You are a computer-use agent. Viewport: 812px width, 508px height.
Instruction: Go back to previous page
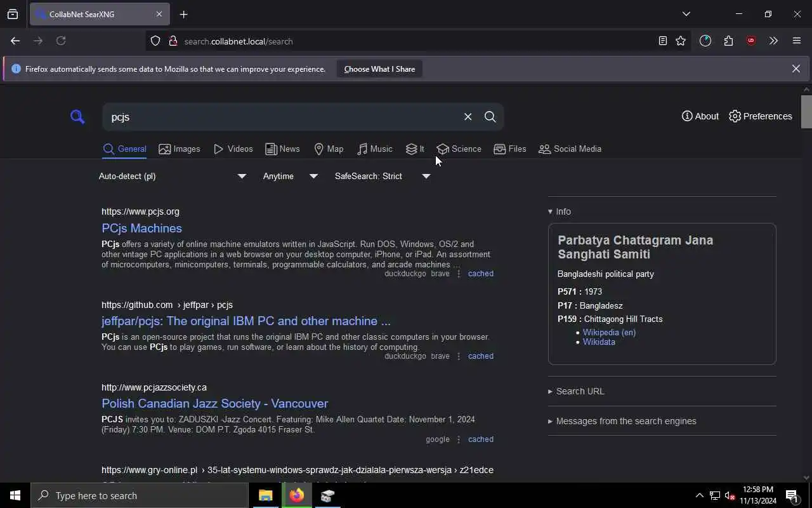(x=15, y=41)
